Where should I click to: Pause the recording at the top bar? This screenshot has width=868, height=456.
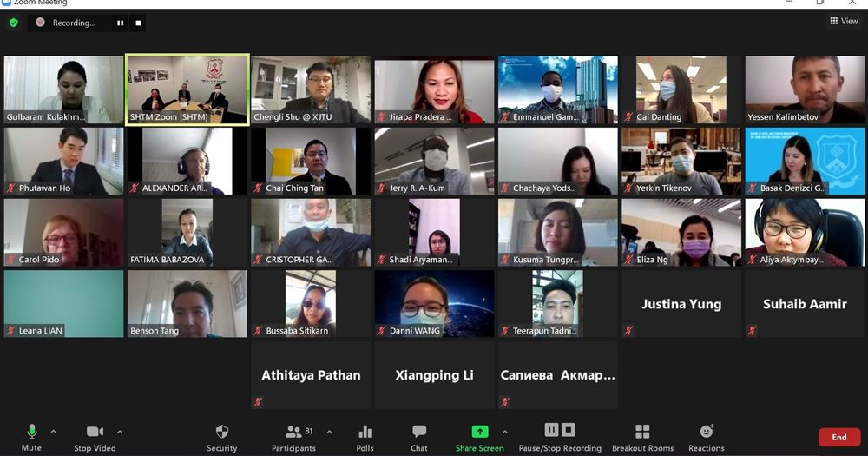120,23
